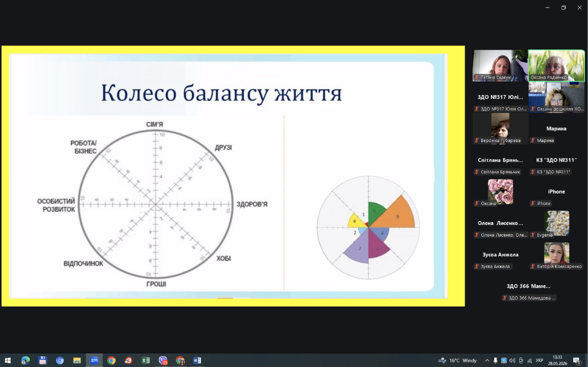The image size is (588, 367).
Task: Click Вікторія Комісаренко's portrait avatar
Action: pyautogui.click(x=557, y=254)
